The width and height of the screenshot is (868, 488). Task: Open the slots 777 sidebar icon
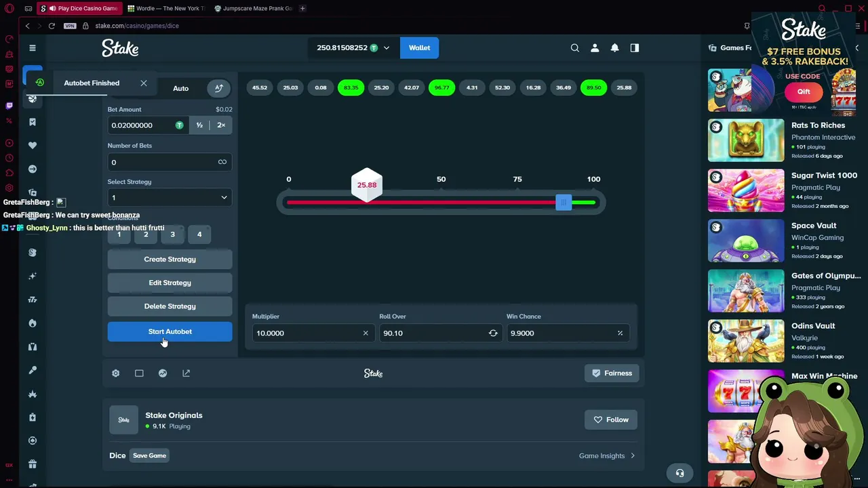(33, 300)
